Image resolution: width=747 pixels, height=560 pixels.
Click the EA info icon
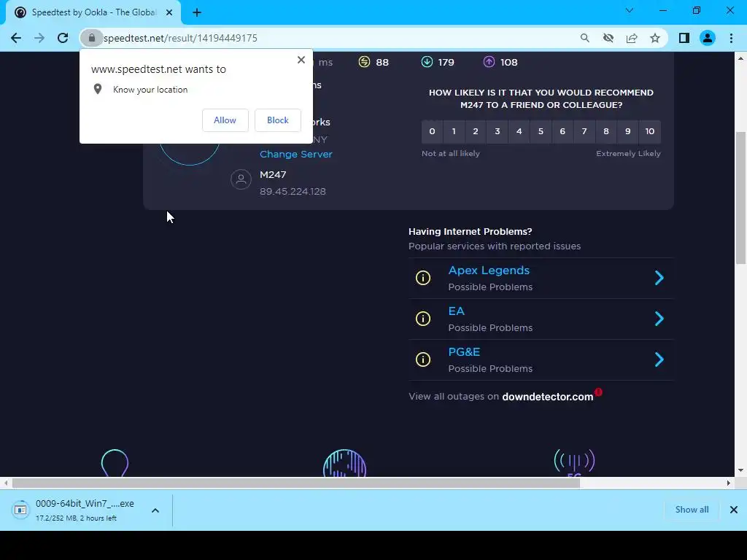point(423,319)
